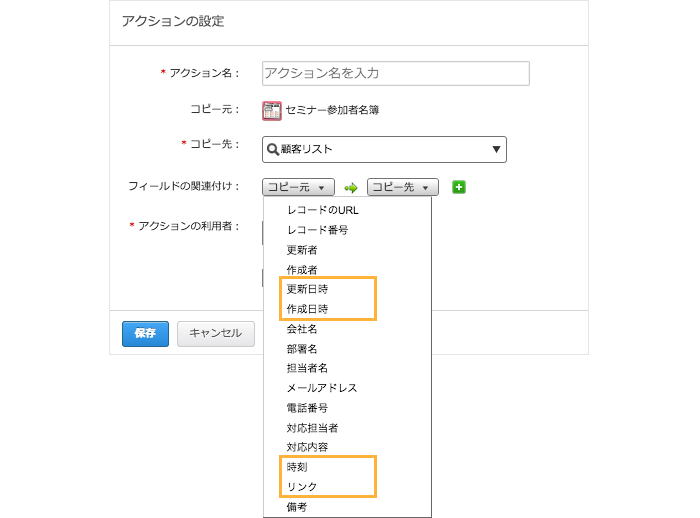Pick 作成者 in the field list
700x518 pixels.
(302, 270)
